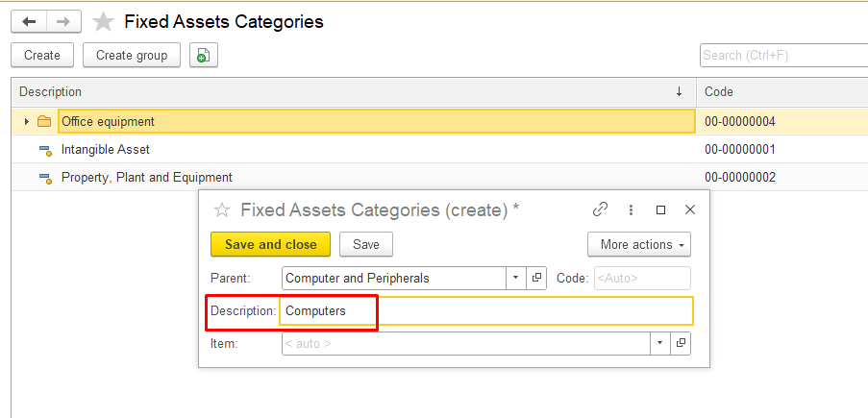The width and height of the screenshot is (868, 418).
Task: Expand the Office equipment group
Action: pyautogui.click(x=27, y=122)
